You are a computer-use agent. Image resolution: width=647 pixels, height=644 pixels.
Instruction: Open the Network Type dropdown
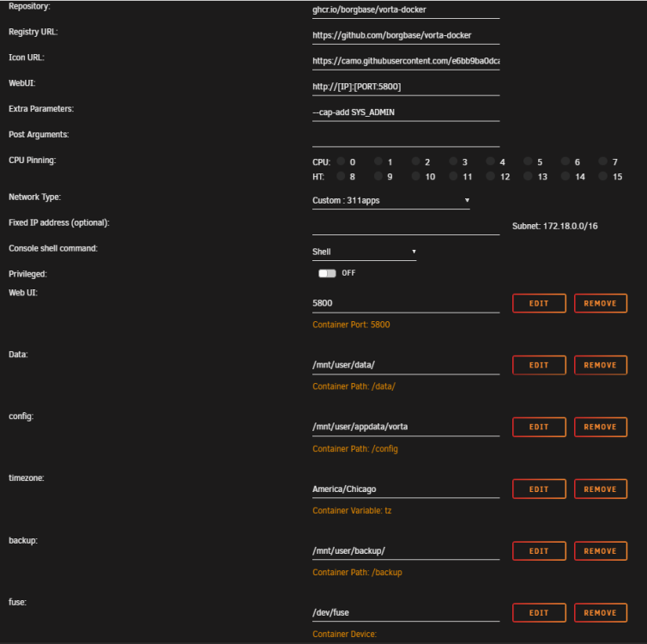390,201
